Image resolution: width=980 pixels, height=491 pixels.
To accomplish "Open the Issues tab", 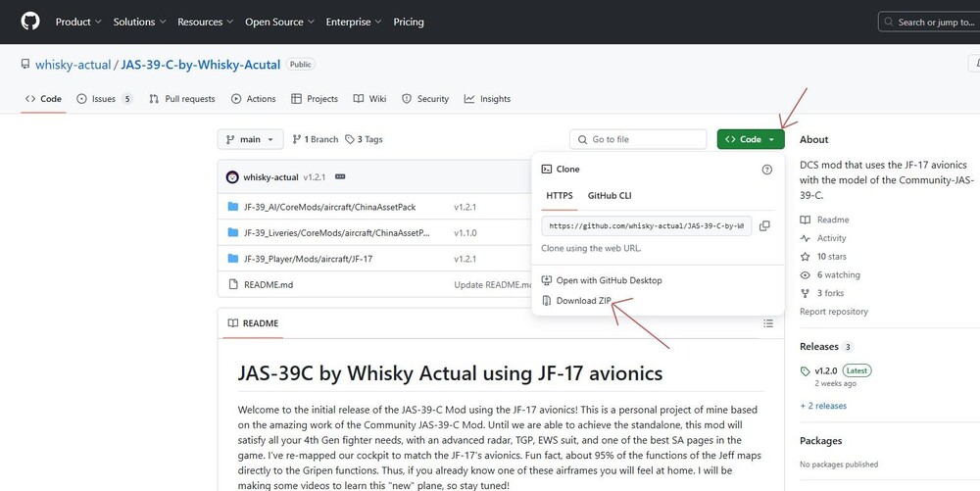I will pyautogui.click(x=105, y=99).
